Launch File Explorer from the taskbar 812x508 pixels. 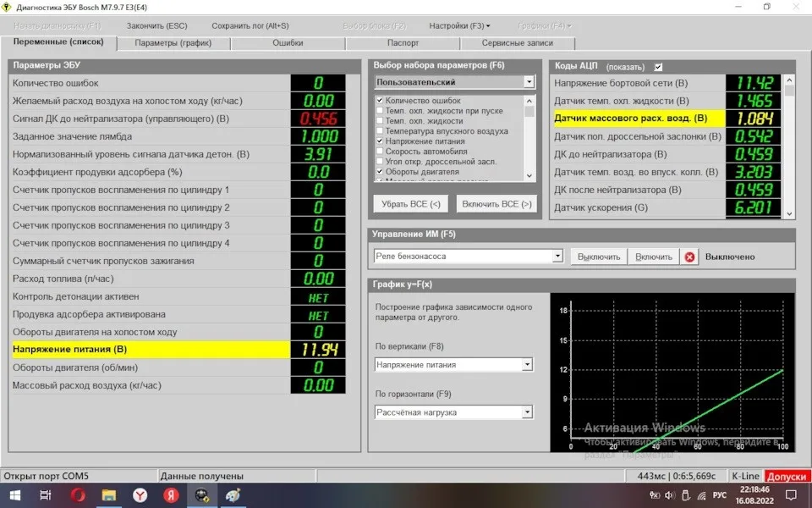pos(108,495)
